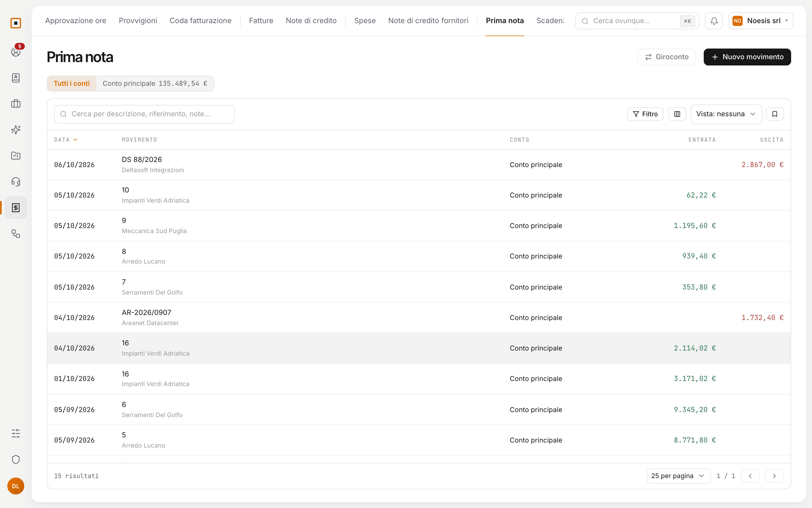Select the Tutti i conti filter
The image size is (812, 508).
click(71, 83)
